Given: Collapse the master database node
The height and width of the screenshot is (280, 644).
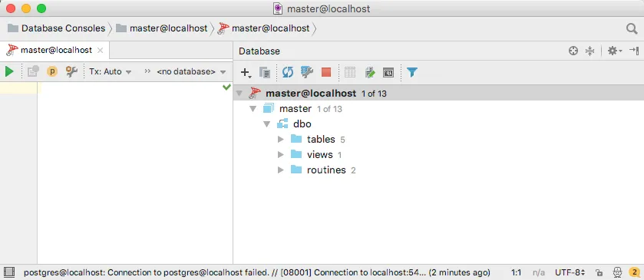Looking at the screenshot, I should 253,109.
